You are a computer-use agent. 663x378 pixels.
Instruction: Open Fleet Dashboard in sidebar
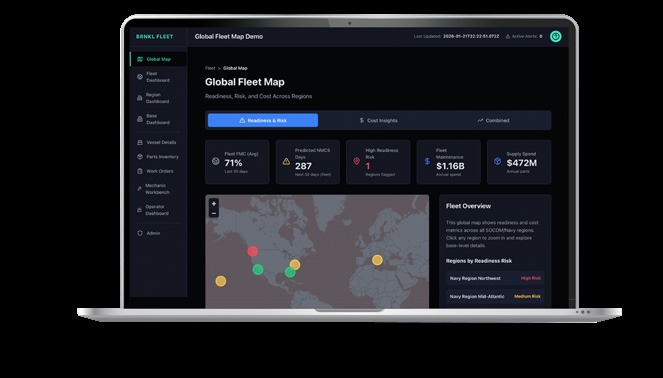point(158,77)
